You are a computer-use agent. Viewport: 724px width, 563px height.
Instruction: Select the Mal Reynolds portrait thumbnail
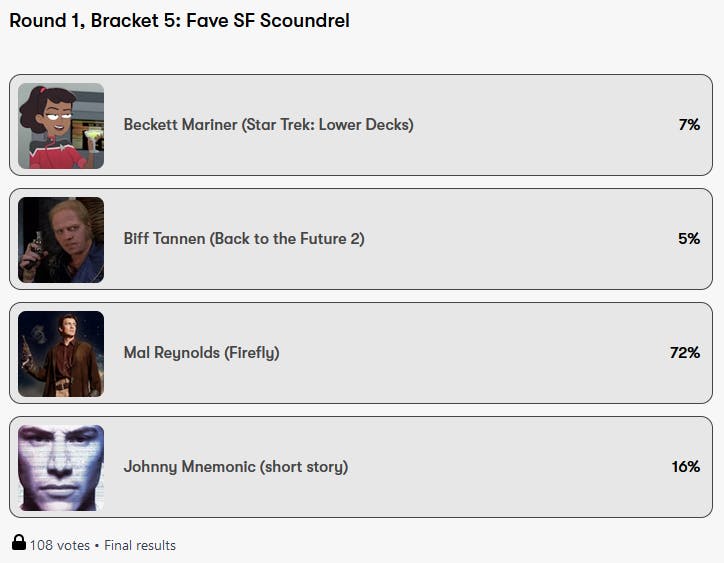pyautogui.click(x=61, y=353)
